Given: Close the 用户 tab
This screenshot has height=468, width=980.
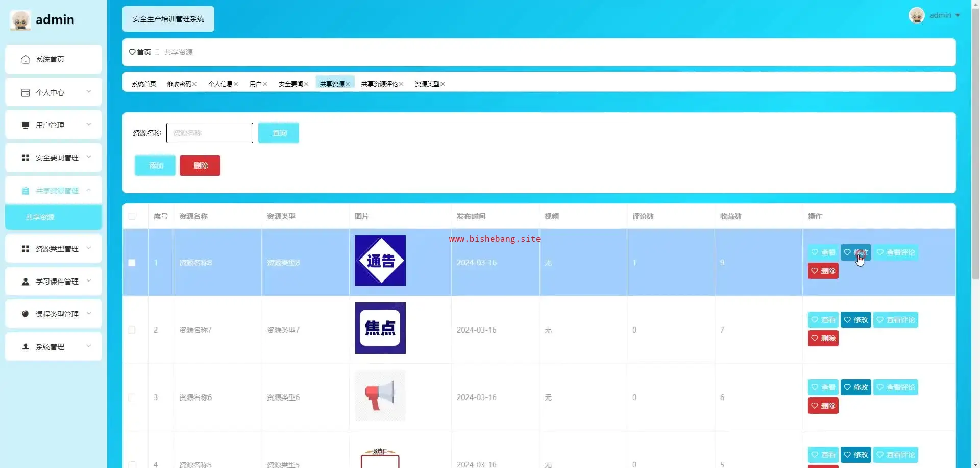Looking at the screenshot, I should click(x=265, y=84).
